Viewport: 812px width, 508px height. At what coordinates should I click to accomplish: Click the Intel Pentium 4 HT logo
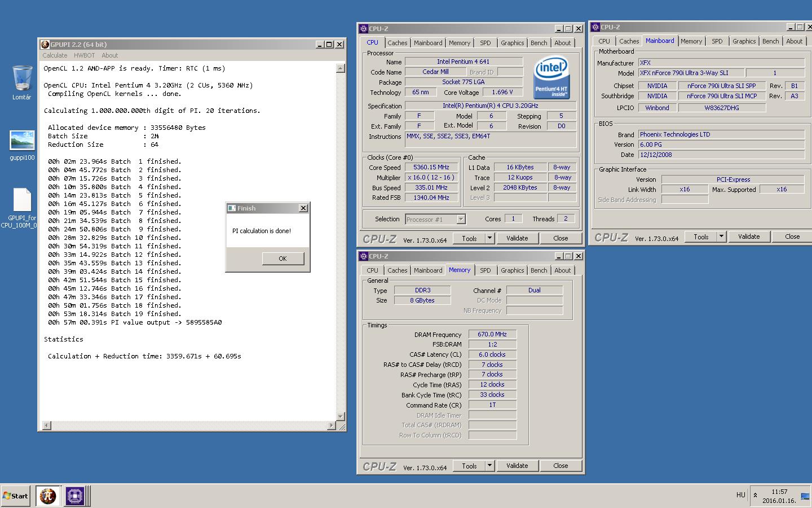tap(551, 77)
